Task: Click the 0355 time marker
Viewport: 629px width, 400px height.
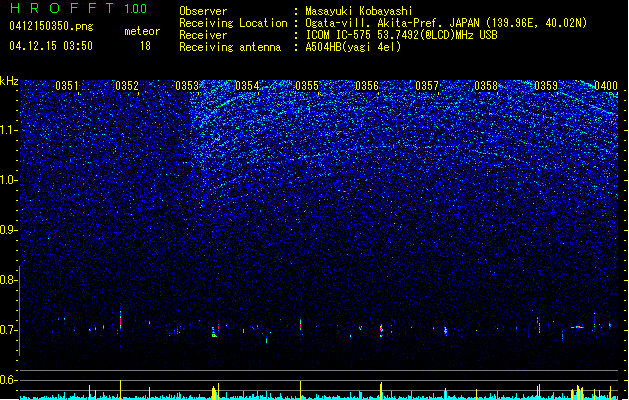Action: click(x=307, y=86)
